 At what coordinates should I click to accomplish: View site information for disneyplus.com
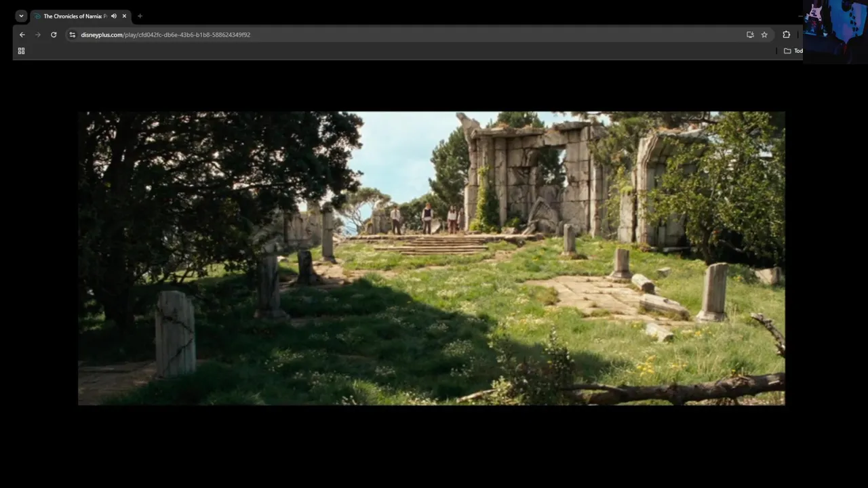click(x=72, y=35)
